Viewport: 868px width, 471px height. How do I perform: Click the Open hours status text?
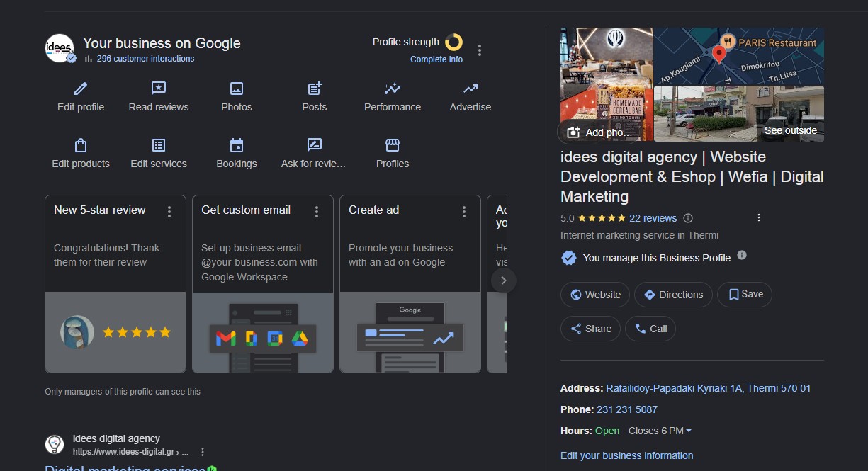click(x=607, y=431)
